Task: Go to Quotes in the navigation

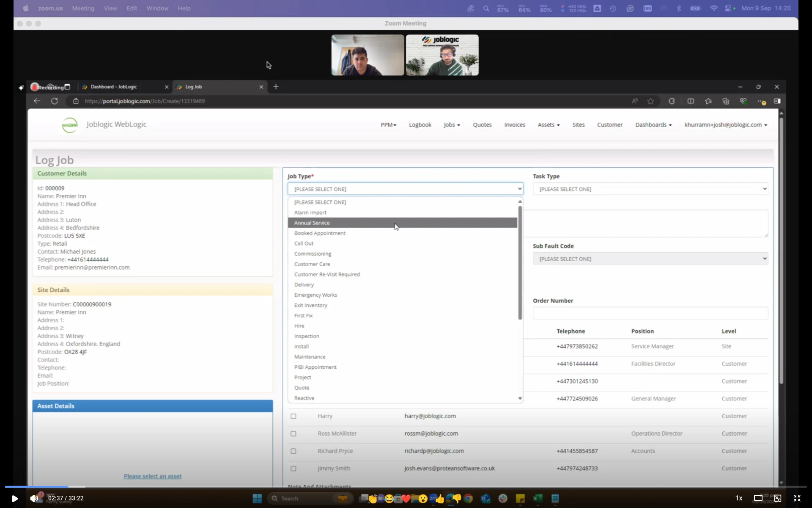Action: pyautogui.click(x=482, y=125)
